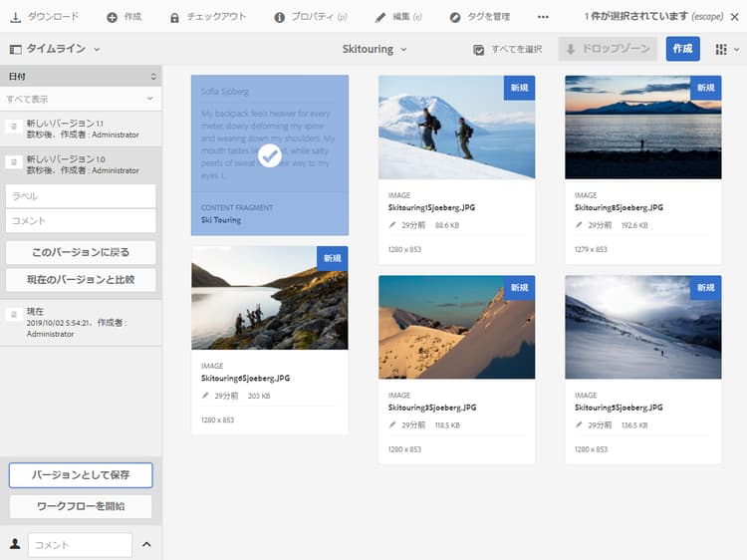
Task: Open the view switcher dropdown arrow
Action: (x=736, y=49)
